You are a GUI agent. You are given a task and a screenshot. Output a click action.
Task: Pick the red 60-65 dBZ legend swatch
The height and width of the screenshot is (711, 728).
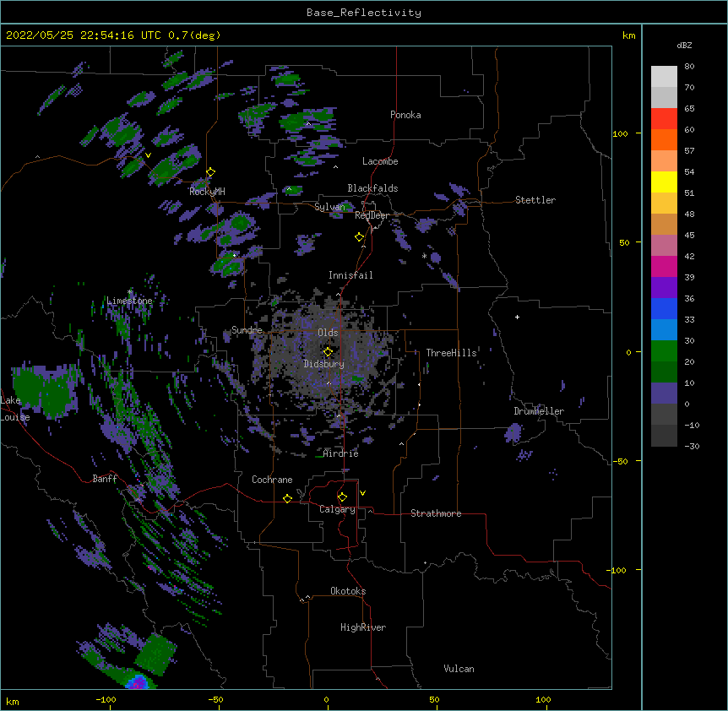click(x=664, y=119)
